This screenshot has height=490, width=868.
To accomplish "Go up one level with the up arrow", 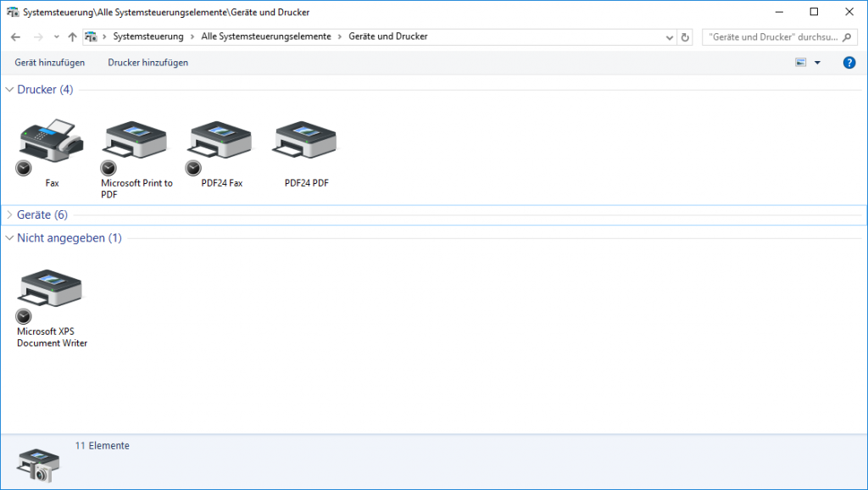I will point(73,37).
